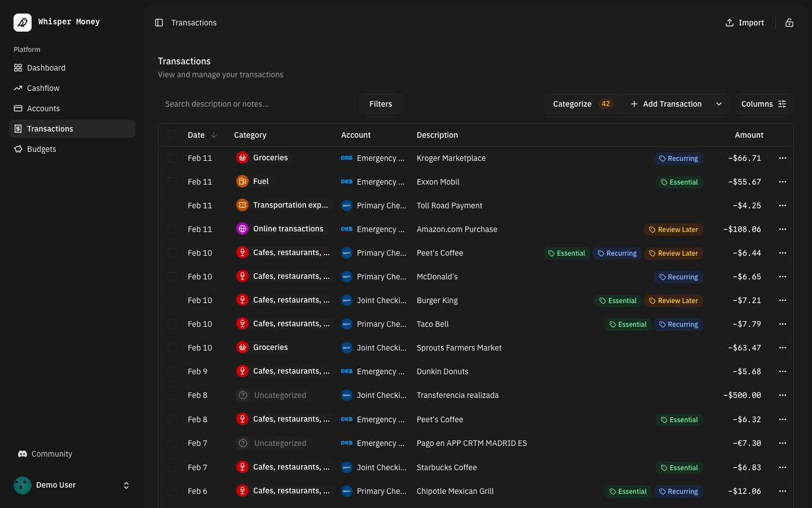
Task: Click the lock icon in the top bar
Action: click(x=789, y=23)
